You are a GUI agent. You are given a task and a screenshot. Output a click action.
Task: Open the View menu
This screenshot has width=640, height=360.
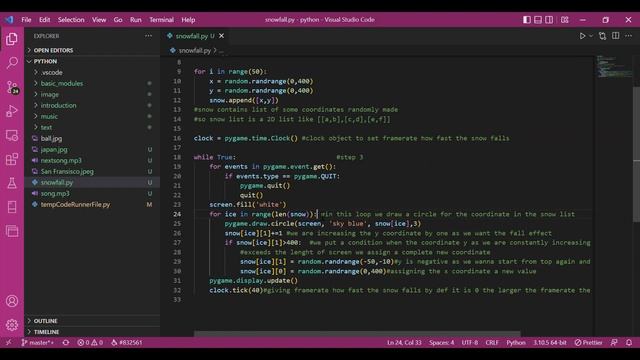(99, 20)
